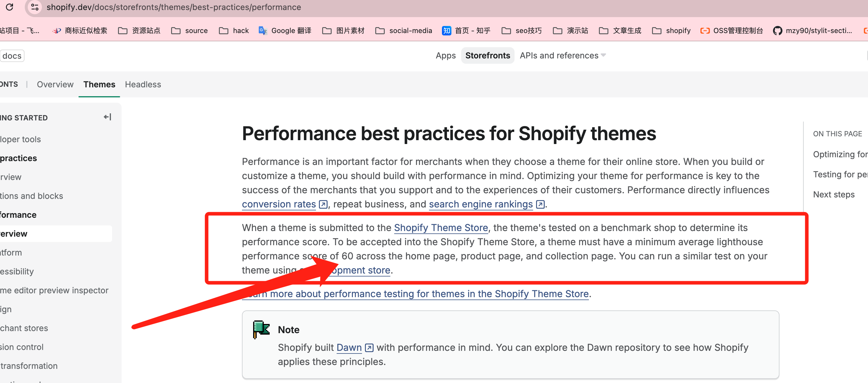Click the external-link icon after search engine rankings
Viewport: 868px width, 383px height.
click(x=540, y=204)
